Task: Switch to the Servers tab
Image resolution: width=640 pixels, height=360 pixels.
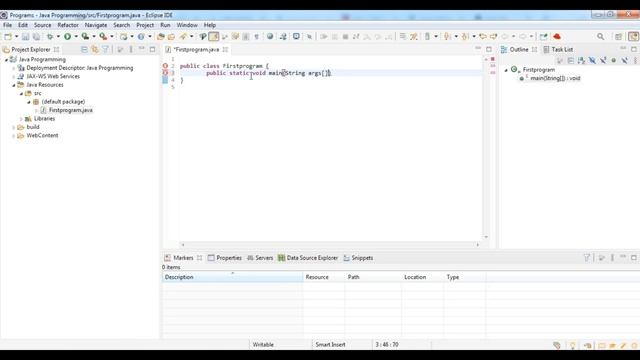Action: pyautogui.click(x=260, y=258)
